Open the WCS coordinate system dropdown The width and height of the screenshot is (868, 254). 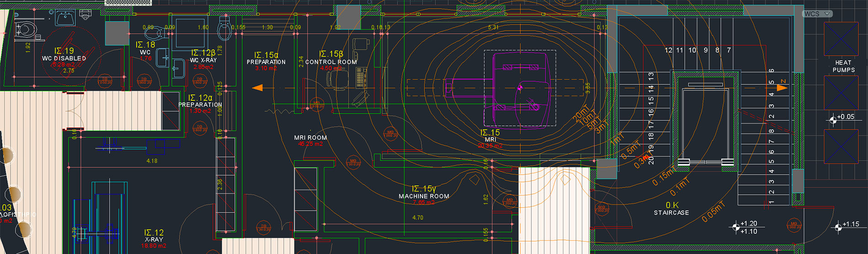(x=817, y=14)
